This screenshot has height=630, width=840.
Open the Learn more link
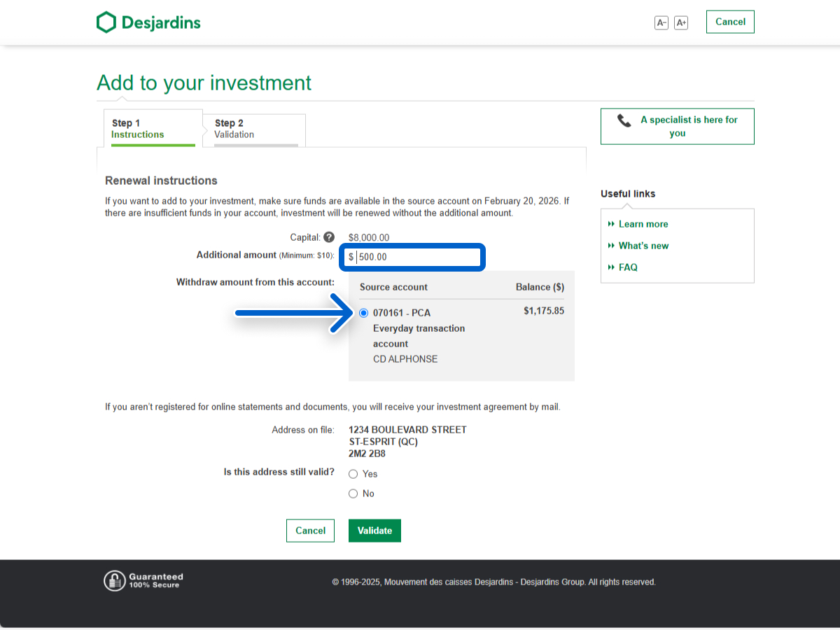(643, 224)
